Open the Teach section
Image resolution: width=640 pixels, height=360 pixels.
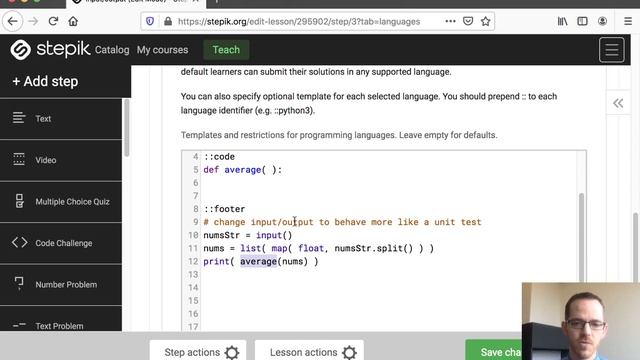pyautogui.click(x=226, y=50)
